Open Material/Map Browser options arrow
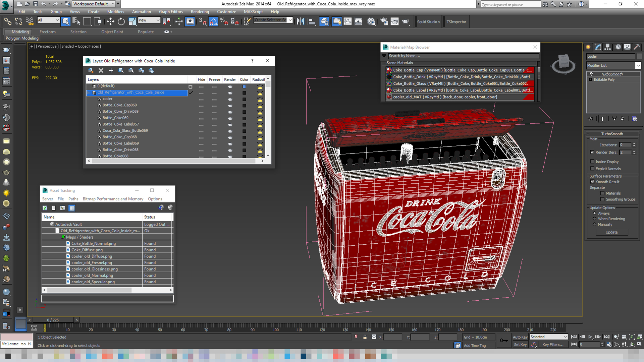Screen dimensions: 644x362 [x=384, y=56]
